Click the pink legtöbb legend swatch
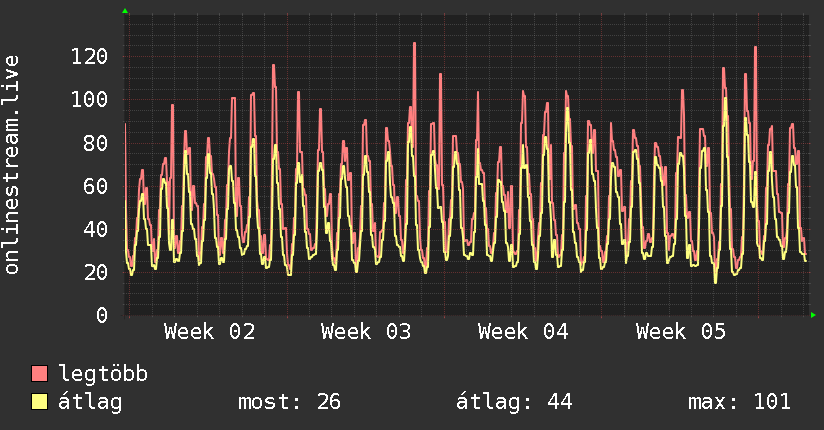 [x=39, y=373]
